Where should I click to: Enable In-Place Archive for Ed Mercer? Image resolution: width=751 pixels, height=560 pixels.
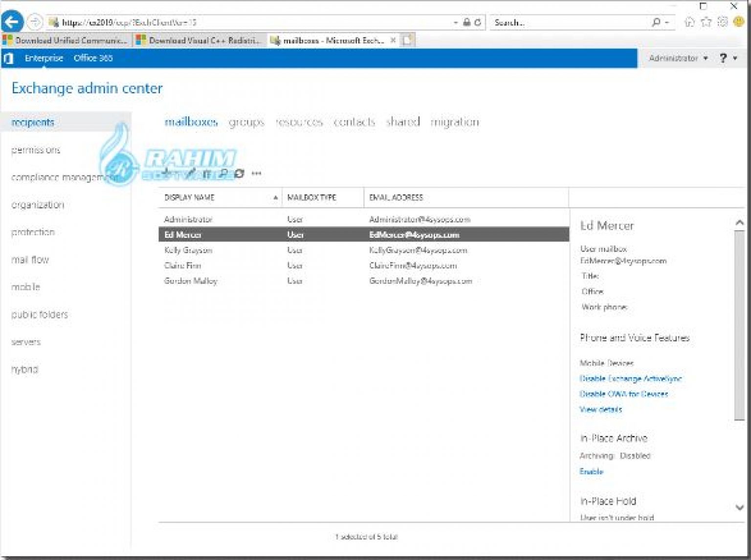[592, 471]
